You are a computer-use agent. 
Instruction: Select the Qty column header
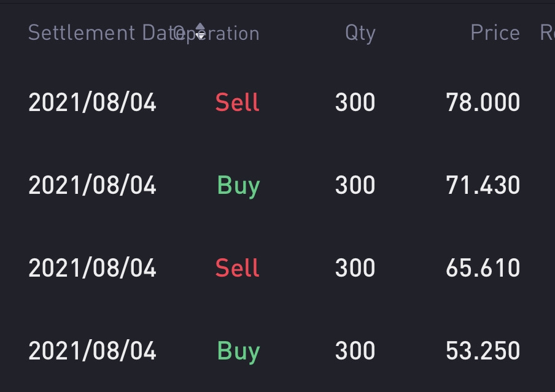click(360, 33)
